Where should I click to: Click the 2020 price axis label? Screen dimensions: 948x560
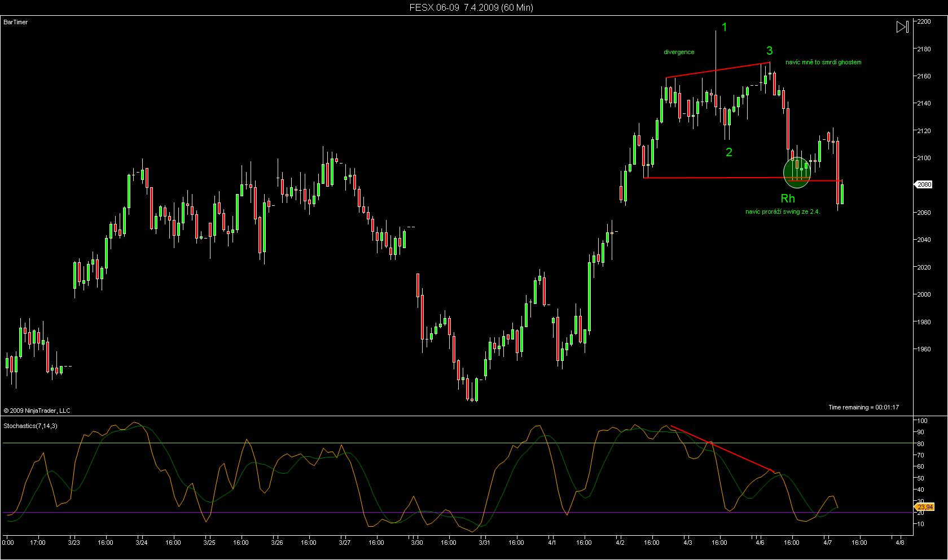[924, 267]
